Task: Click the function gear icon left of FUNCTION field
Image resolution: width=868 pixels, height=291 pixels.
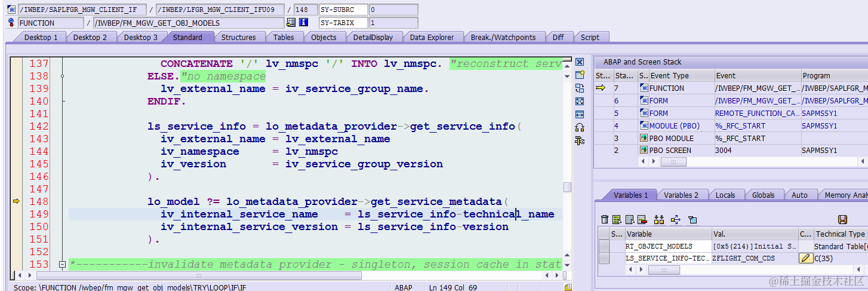Action: pyautogui.click(x=11, y=23)
